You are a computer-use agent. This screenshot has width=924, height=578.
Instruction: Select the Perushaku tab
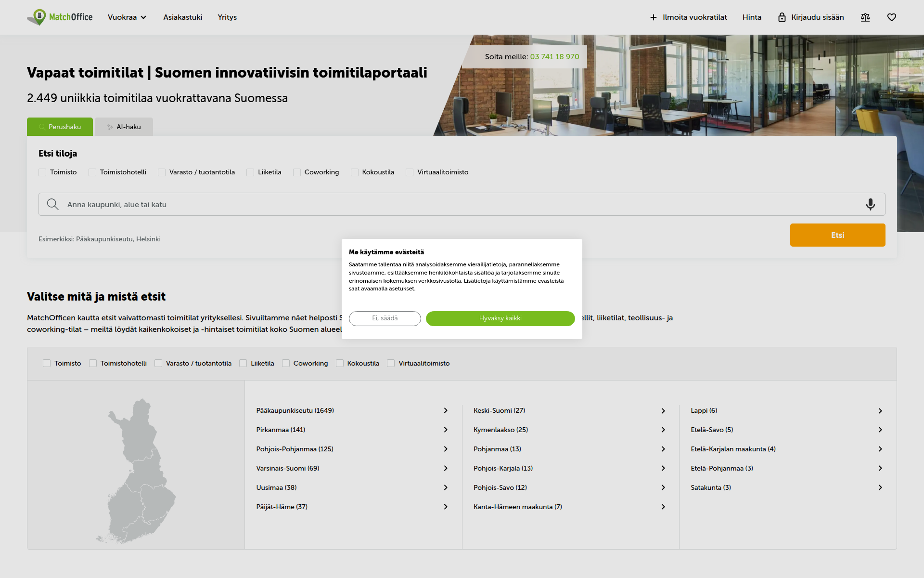[x=60, y=127]
